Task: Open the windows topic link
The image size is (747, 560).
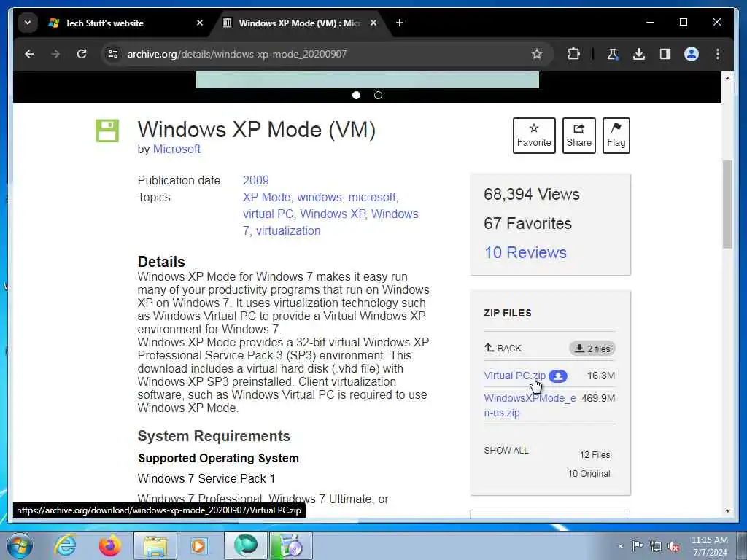Action: point(320,197)
